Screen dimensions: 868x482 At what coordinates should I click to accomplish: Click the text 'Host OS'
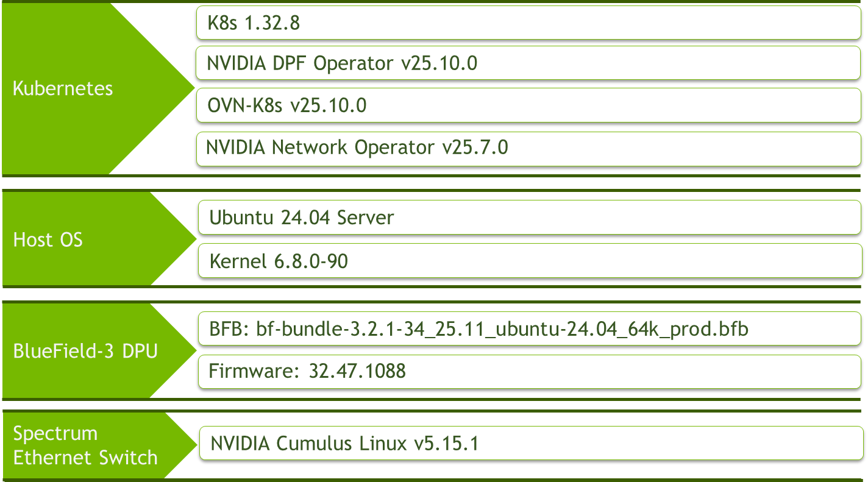coord(48,239)
